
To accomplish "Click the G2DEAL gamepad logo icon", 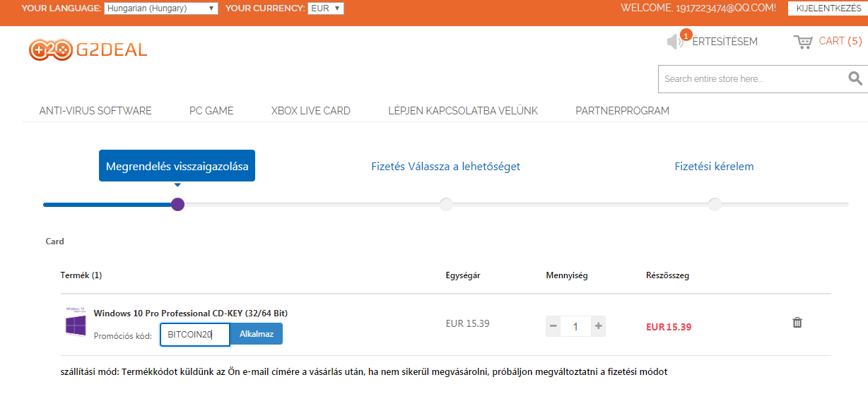I will pos(50,49).
